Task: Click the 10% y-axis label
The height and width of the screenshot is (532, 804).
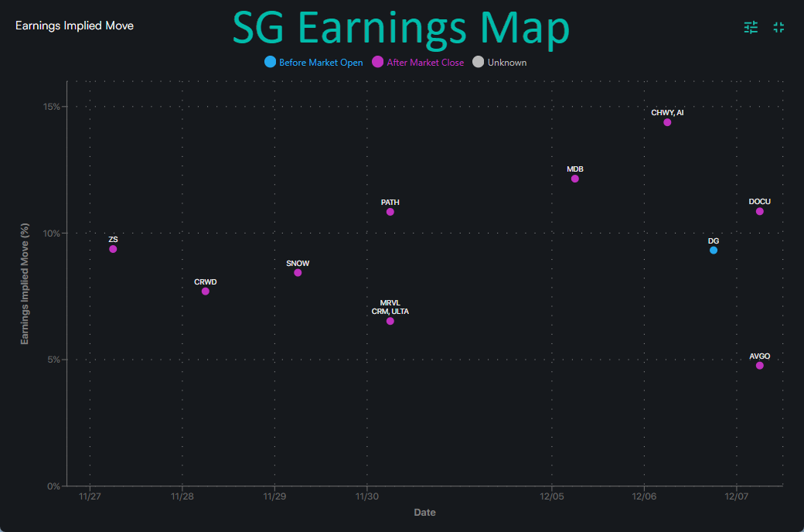Action: point(51,234)
